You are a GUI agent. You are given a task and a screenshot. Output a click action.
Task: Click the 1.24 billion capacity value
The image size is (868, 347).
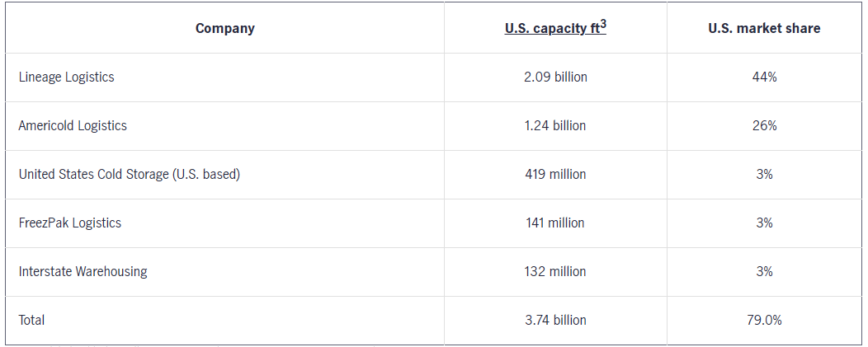coord(555,125)
